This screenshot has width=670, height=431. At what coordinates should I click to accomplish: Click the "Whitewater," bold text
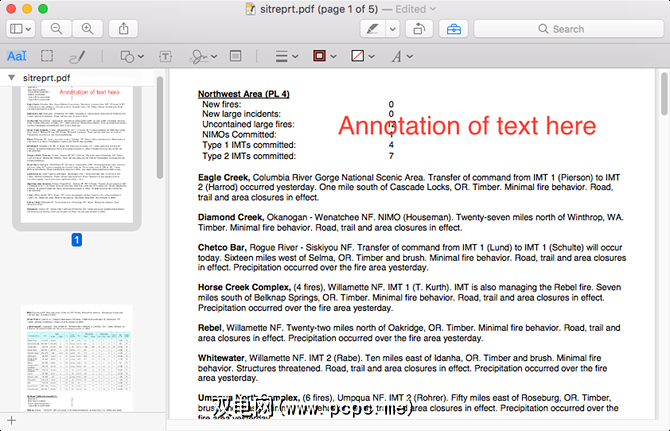pyautogui.click(x=222, y=358)
